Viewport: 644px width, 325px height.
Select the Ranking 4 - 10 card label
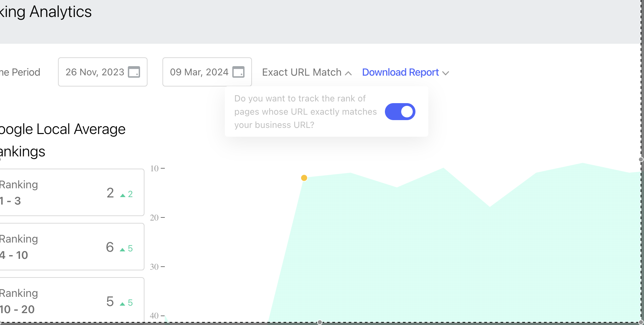click(x=19, y=247)
